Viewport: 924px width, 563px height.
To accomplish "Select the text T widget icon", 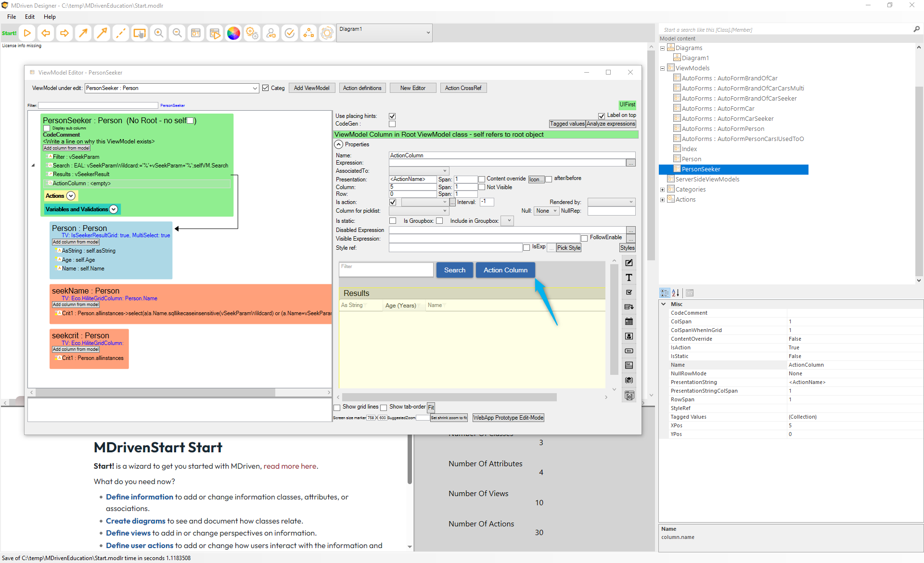I will [x=629, y=278].
